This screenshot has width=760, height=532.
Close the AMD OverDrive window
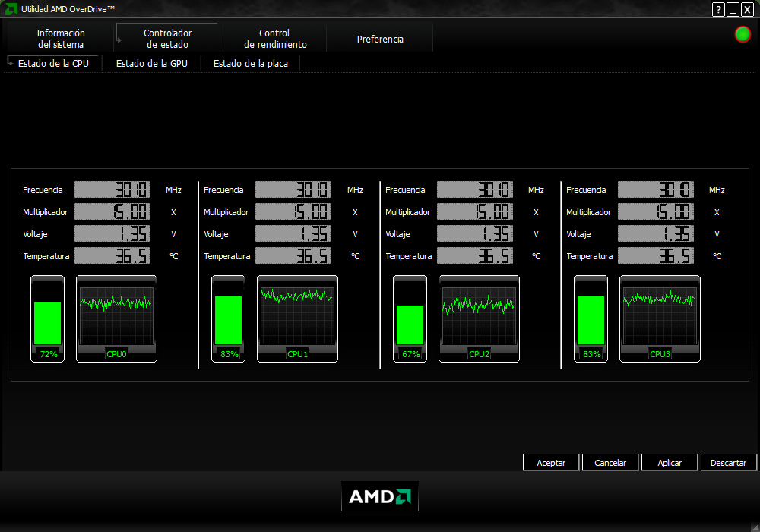click(x=747, y=9)
